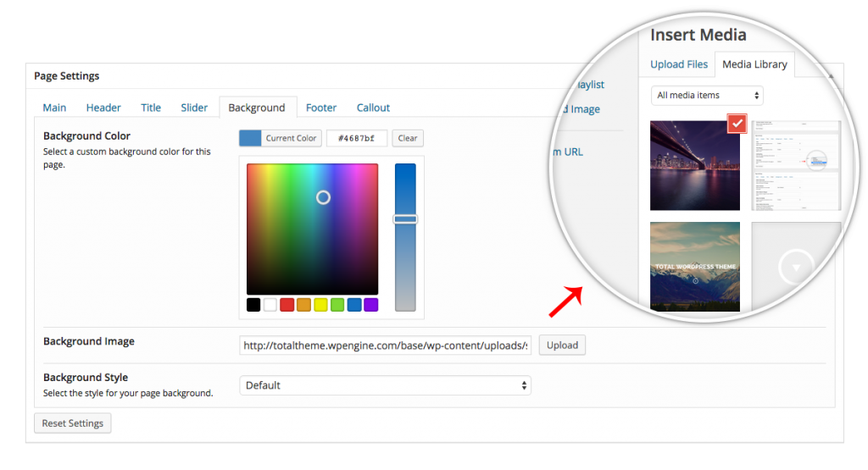868x470 pixels.
Task: Expand the All media items filter
Action: click(x=707, y=96)
